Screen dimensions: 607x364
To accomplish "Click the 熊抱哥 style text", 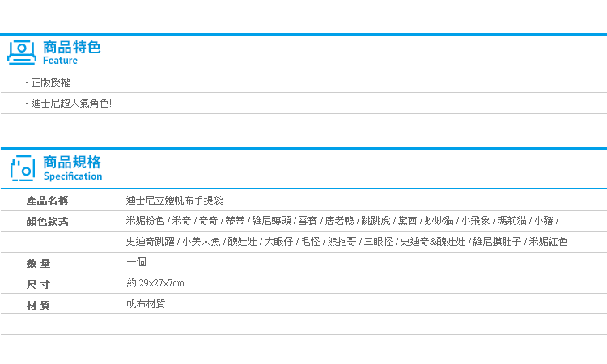I will [342, 242].
